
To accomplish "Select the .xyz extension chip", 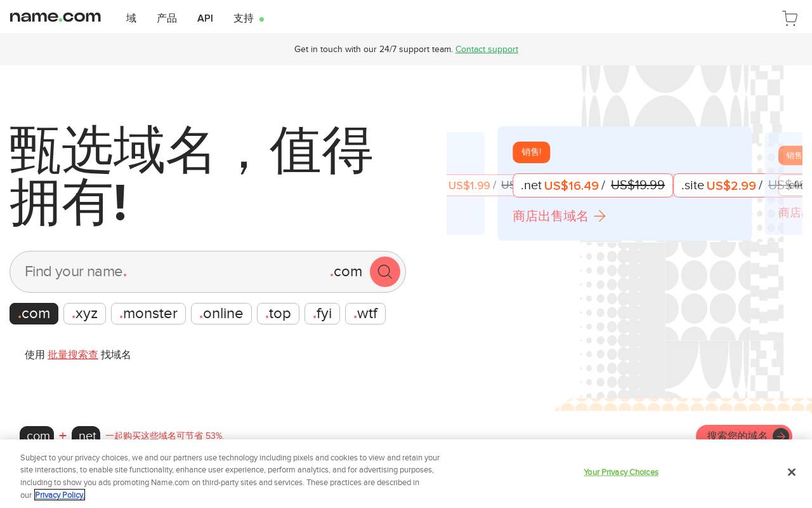I will [x=84, y=314].
